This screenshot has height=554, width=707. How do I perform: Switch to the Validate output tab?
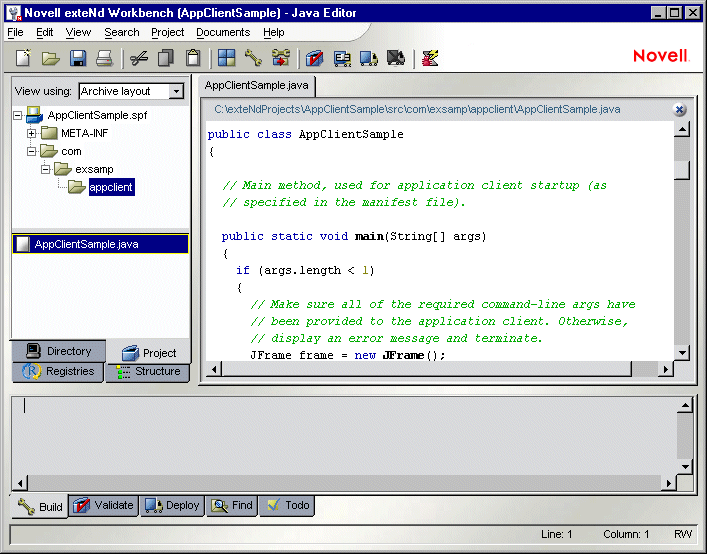click(x=104, y=505)
